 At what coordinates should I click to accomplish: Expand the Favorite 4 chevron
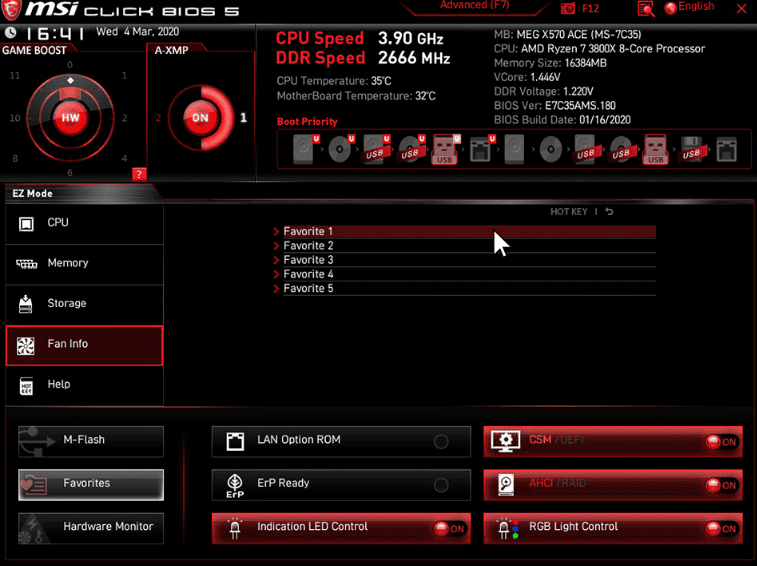click(x=277, y=274)
